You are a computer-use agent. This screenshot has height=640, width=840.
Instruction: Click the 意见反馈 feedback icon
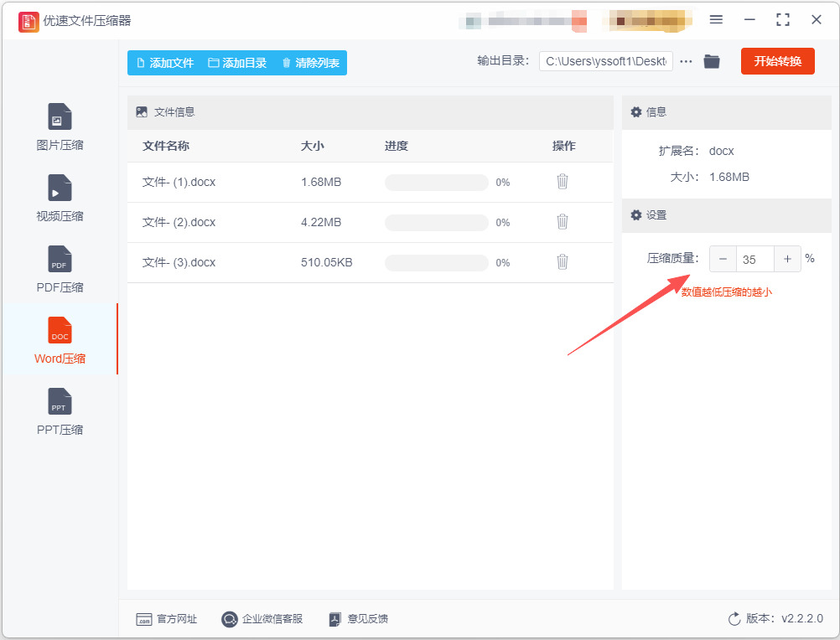[334, 619]
